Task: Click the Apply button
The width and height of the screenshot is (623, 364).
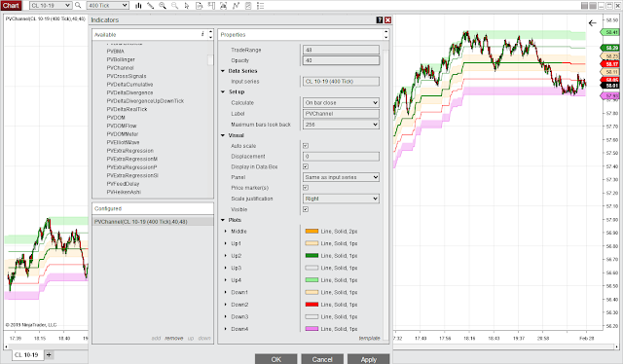Action: tap(368, 359)
